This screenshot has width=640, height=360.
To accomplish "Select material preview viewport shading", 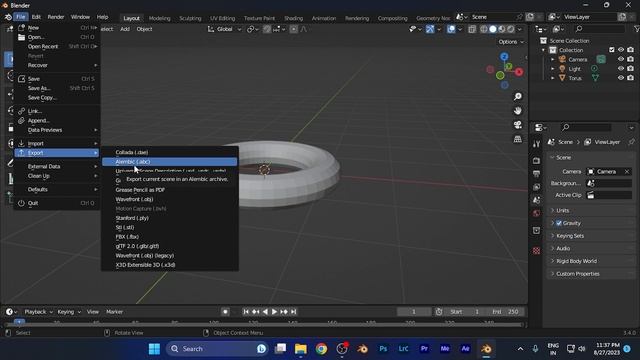I will pos(502,29).
